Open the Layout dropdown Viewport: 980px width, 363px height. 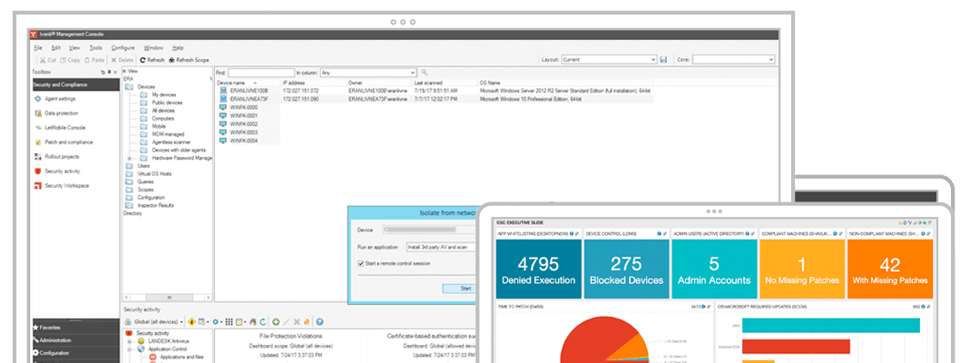[x=608, y=60]
